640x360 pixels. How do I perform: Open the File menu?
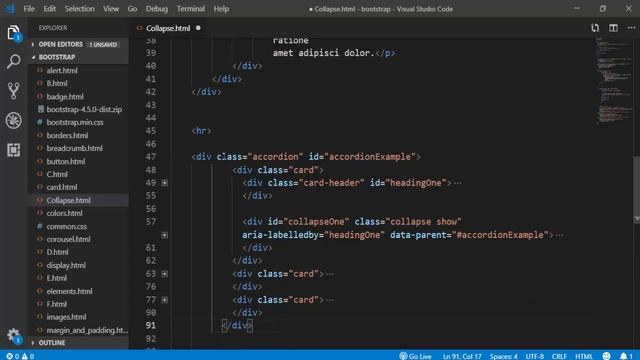(x=29, y=9)
